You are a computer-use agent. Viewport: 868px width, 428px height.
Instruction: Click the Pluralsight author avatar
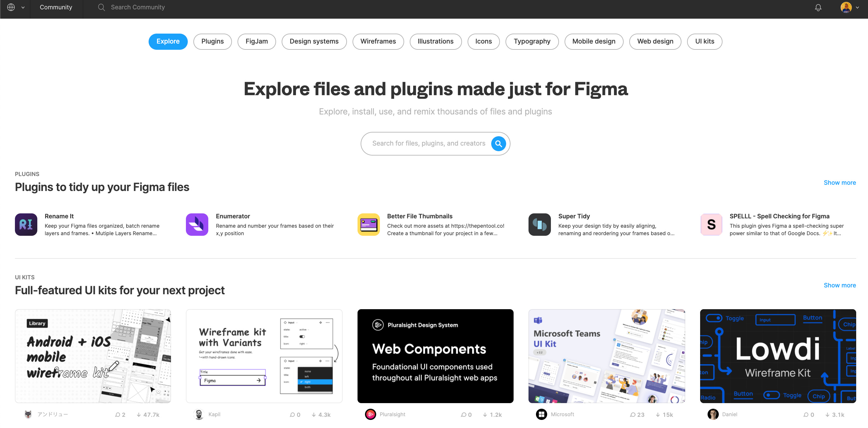[370, 415]
